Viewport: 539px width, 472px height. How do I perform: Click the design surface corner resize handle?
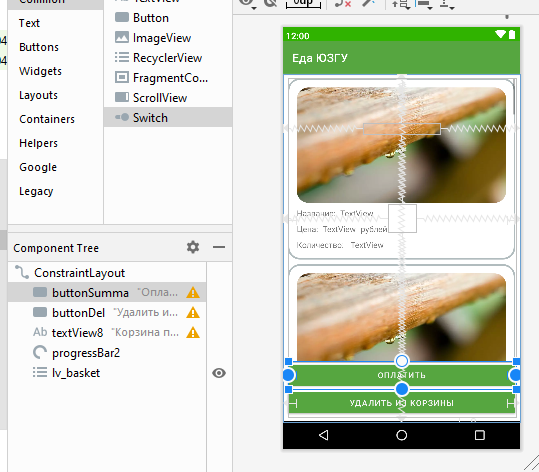pyautogui.click(x=531, y=463)
